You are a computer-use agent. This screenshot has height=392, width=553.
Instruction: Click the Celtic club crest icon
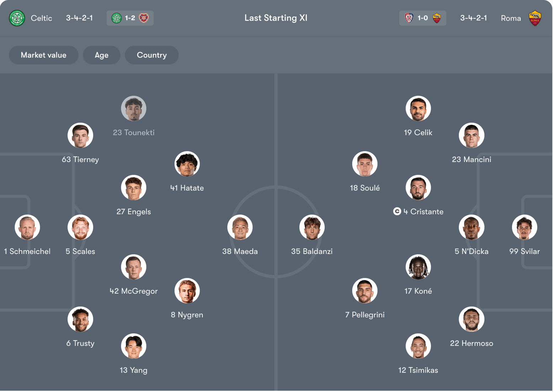(x=17, y=18)
